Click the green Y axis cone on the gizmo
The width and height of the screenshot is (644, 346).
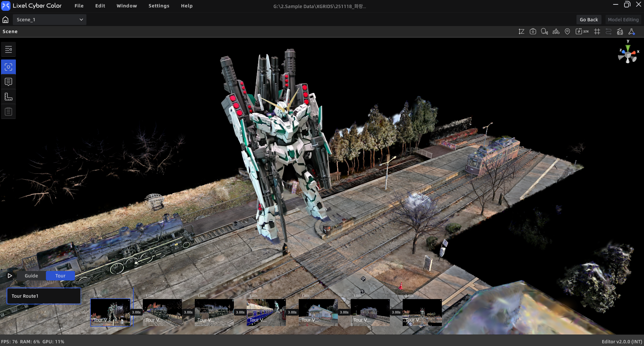[x=628, y=48]
